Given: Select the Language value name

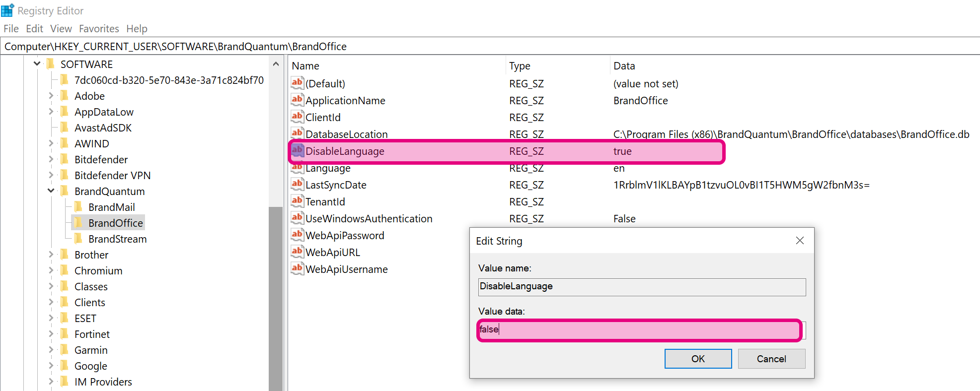Looking at the screenshot, I should 328,168.
